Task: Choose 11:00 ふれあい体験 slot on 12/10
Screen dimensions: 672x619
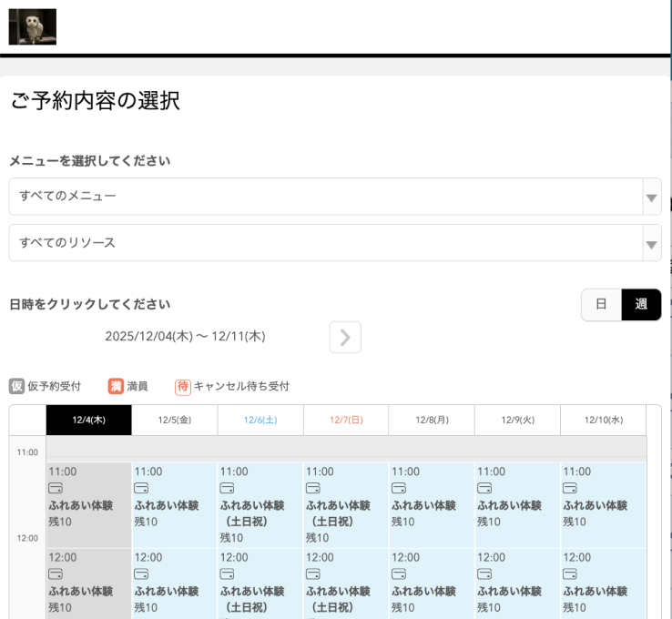Action: [x=604, y=504]
